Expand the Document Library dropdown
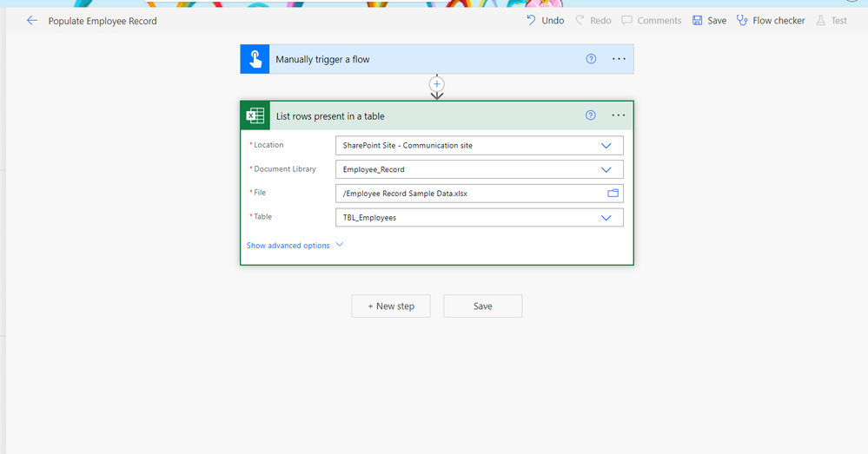Screen dimensions: 868x454 click(x=606, y=170)
